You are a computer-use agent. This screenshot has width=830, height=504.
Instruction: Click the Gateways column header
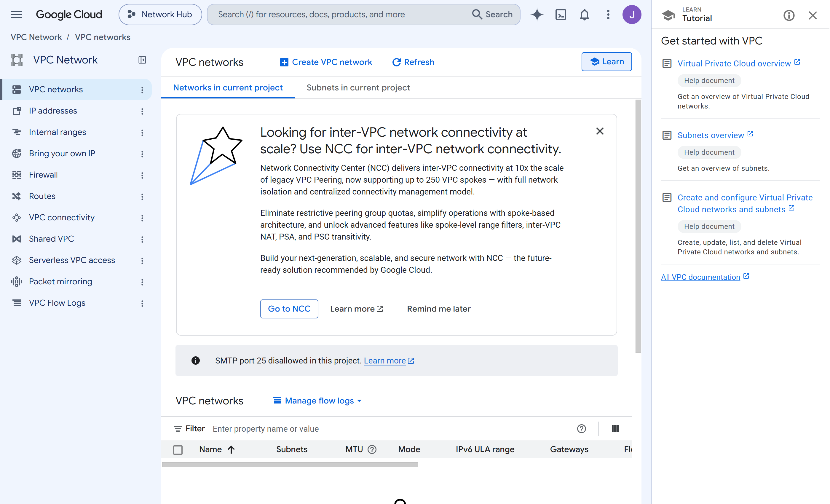(x=569, y=449)
